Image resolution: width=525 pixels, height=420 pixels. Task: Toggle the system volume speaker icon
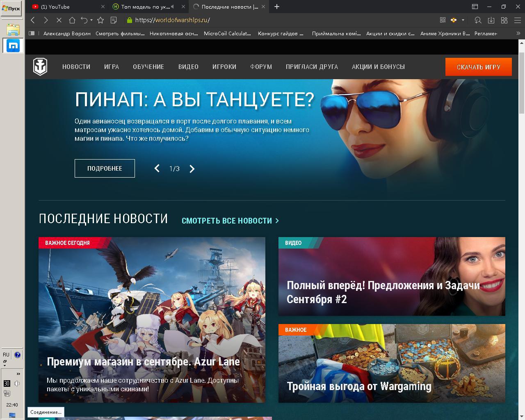point(17,383)
